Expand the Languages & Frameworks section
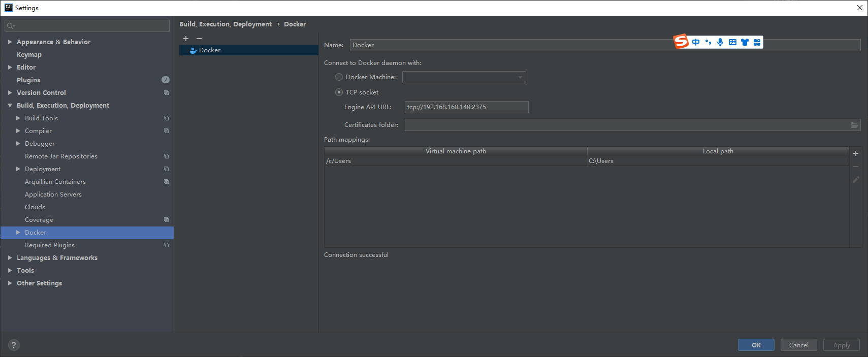 click(10, 258)
